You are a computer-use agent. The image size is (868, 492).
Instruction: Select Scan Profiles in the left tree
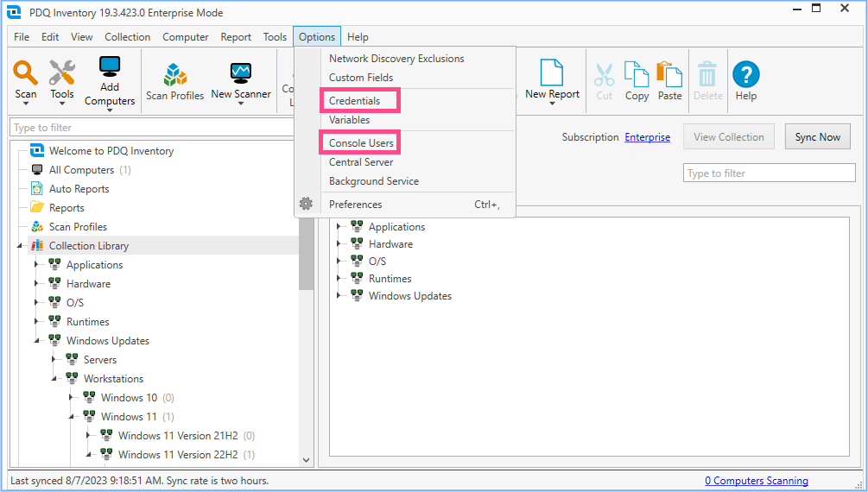pos(78,226)
